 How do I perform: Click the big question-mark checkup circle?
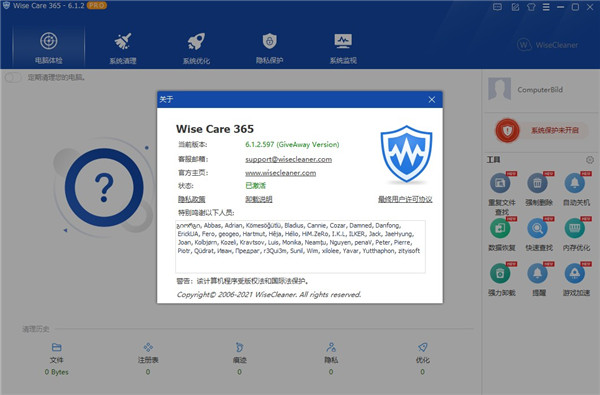pos(104,188)
